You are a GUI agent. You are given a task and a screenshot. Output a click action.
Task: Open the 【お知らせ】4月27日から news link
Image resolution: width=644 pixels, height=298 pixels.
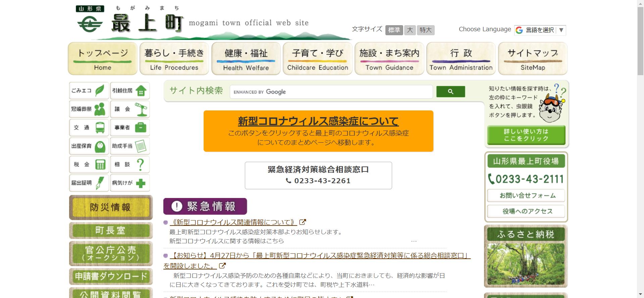pos(317,261)
